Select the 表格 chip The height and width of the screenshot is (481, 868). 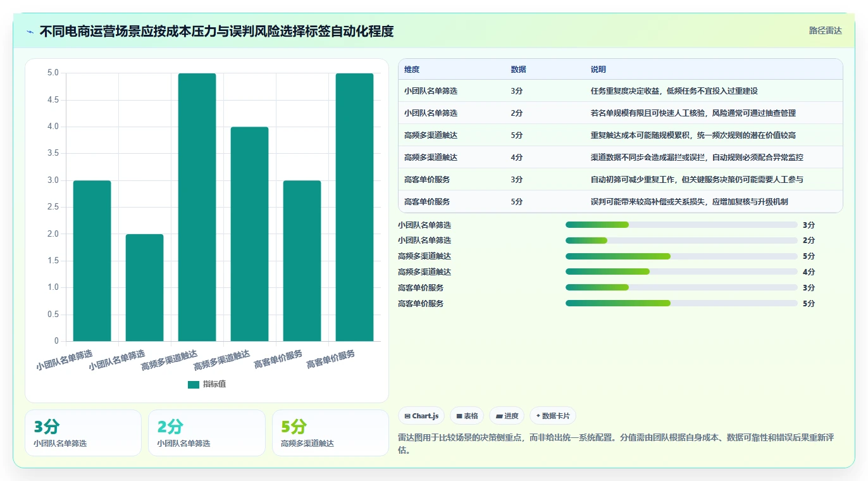pyautogui.click(x=467, y=416)
